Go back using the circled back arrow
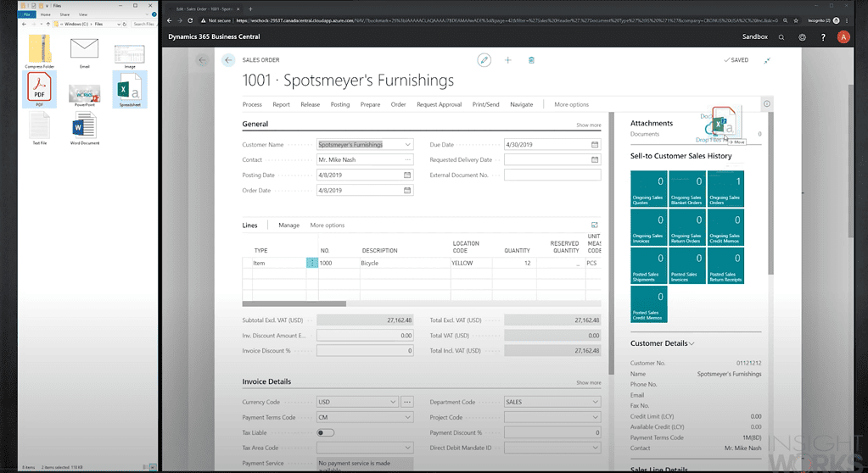868x473 pixels. click(x=228, y=59)
